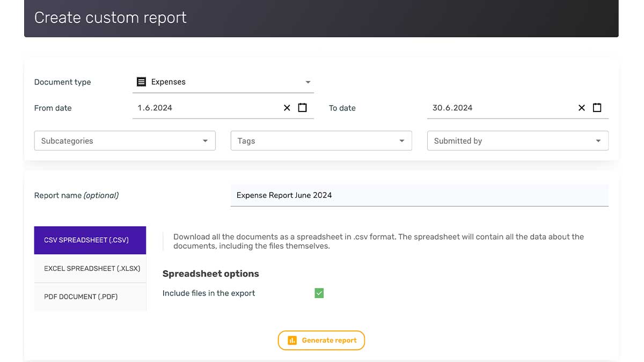Click the Expenses receipt icon
Image resolution: width=644 pixels, height=362 pixels.
tap(141, 82)
